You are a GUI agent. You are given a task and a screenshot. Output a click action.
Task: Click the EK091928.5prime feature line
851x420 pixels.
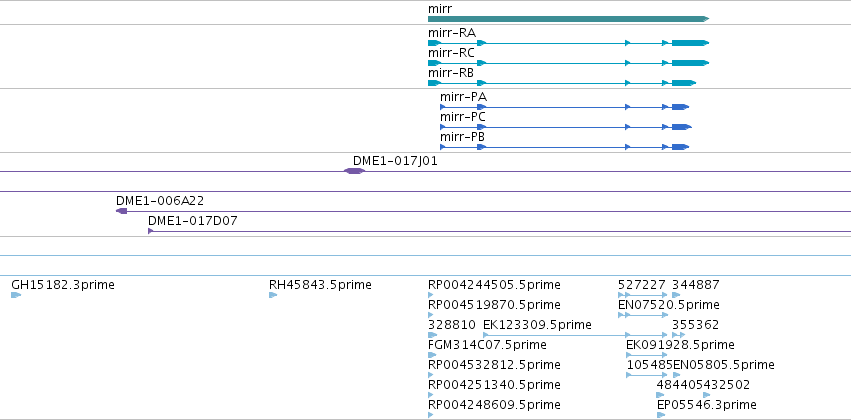[x=646, y=355]
